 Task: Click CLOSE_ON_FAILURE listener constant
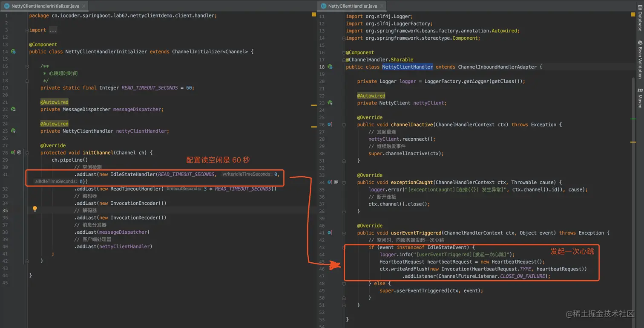(x=522, y=276)
